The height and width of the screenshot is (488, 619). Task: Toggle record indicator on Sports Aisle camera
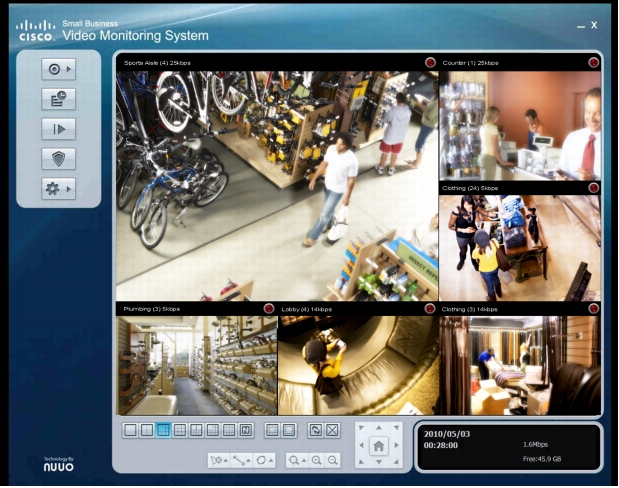coord(430,62)
